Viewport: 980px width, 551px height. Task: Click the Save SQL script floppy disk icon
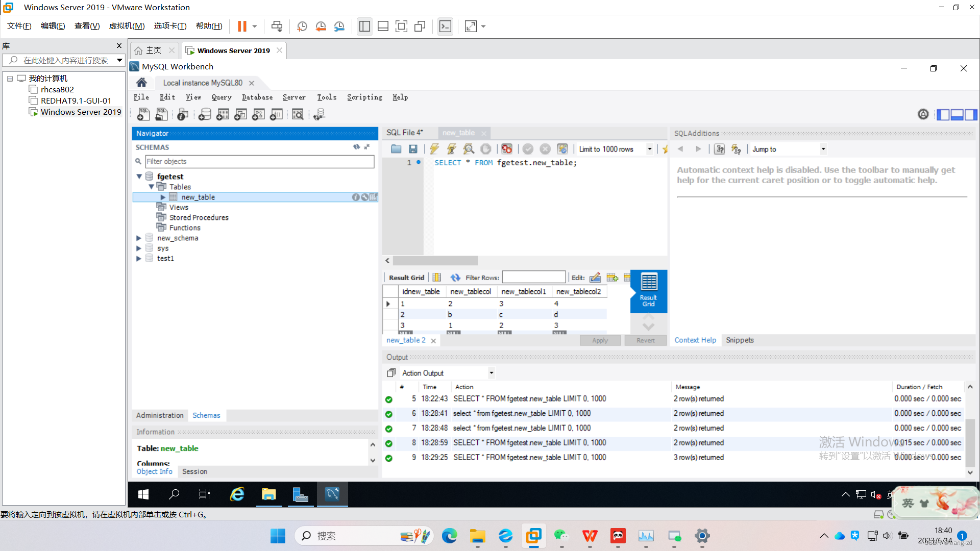point(413,148)
